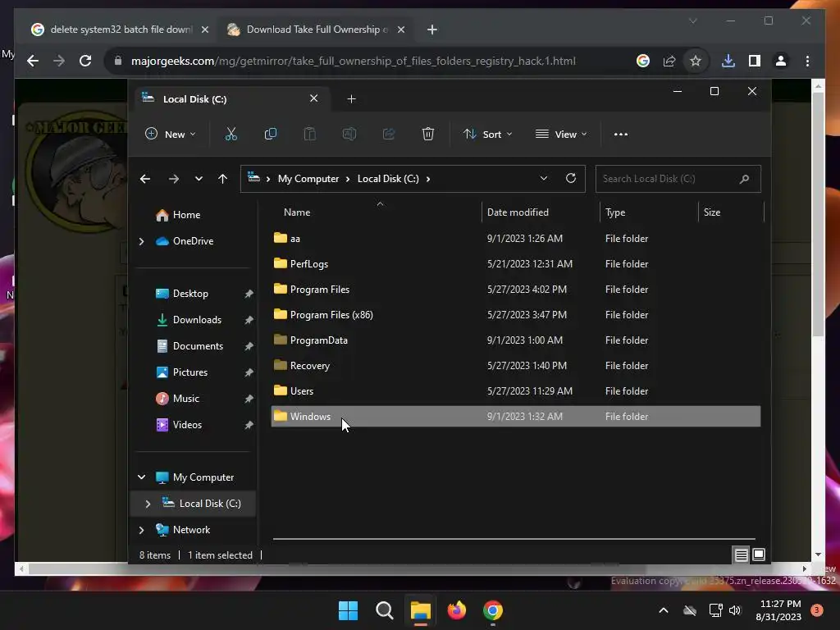Screen dimensions: 840x630
Task: Go back using Explorer back arrow
Action: 144,179
